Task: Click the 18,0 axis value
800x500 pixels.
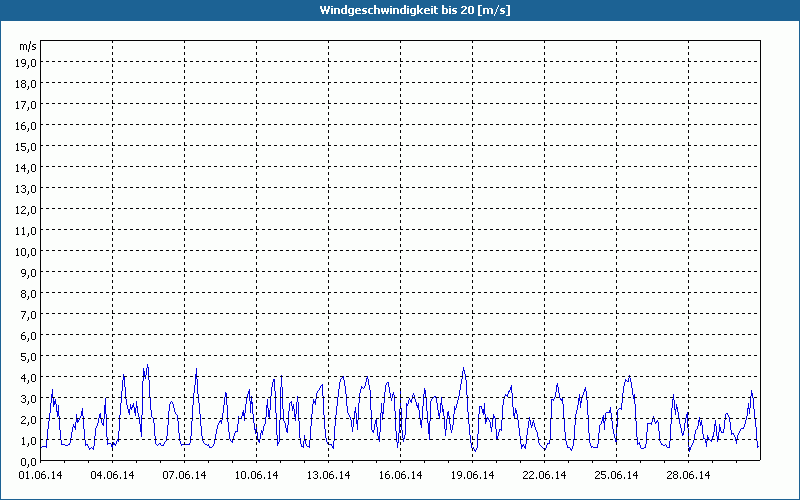Action: (x=26, y=84)
